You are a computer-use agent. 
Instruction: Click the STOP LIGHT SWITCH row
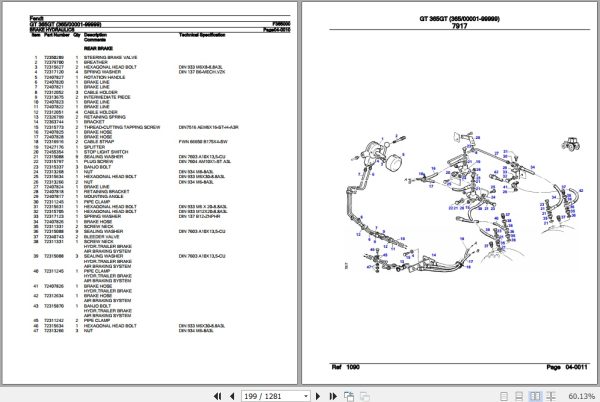click(80, 152)
